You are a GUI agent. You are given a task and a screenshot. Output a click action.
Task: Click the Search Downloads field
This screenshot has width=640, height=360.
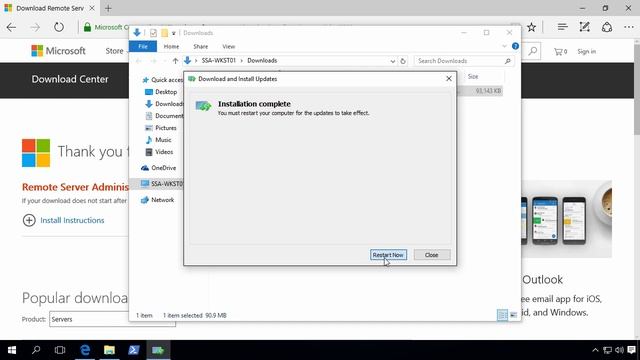click(x=464, y=61)
